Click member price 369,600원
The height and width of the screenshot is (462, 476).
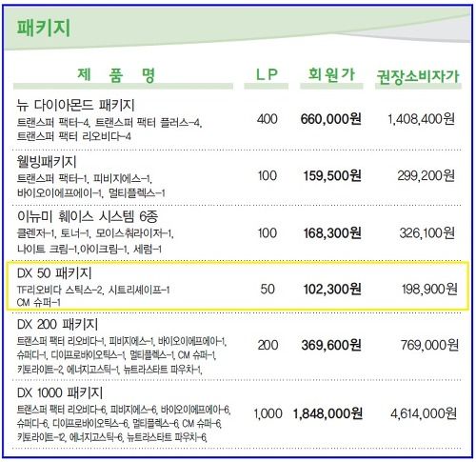point(331,345)
